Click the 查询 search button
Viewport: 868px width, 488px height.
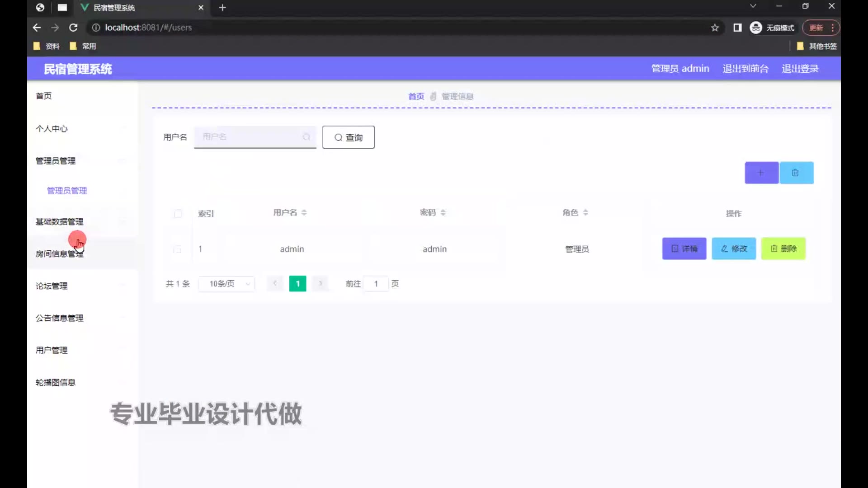point(348,137)
